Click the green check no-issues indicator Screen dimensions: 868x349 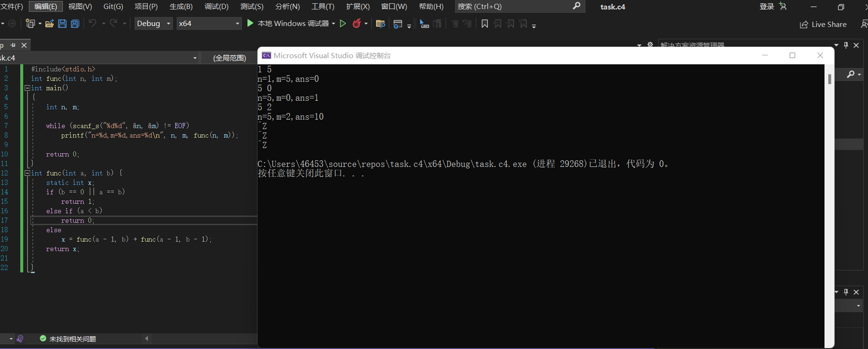pyautogui.click(x=43, y=339)
